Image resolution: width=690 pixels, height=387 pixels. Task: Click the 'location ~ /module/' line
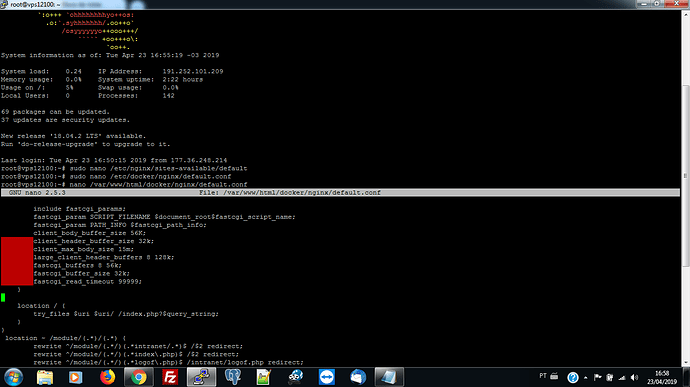coord(65,338)
